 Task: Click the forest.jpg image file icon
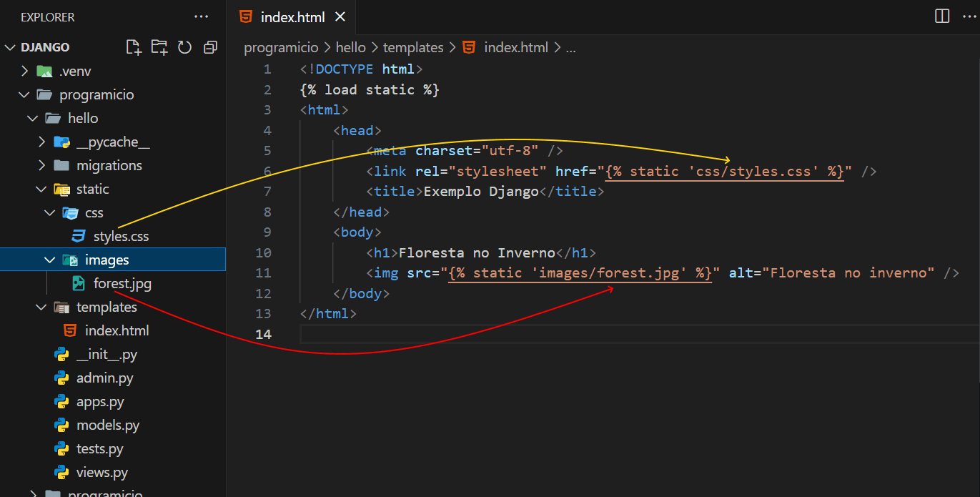tap(79, 283)
